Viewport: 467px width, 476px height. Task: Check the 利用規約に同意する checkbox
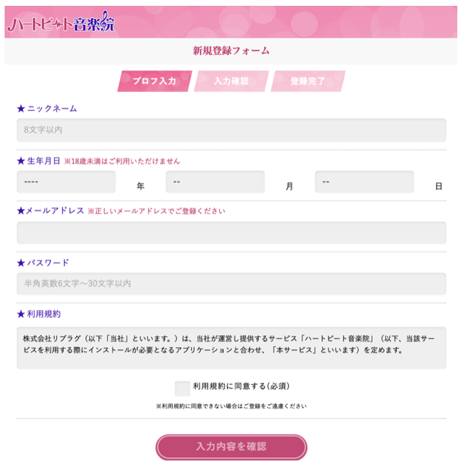[182, 389]
